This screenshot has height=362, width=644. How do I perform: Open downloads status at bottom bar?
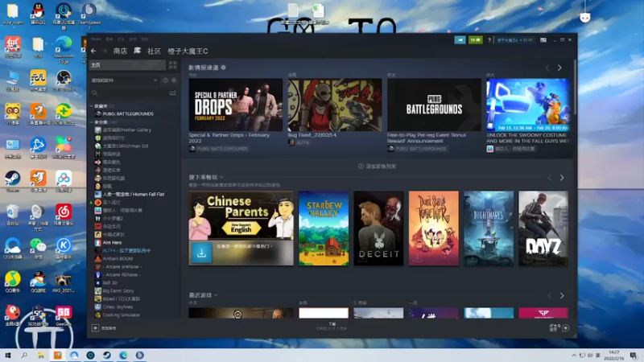pos(332,326)
